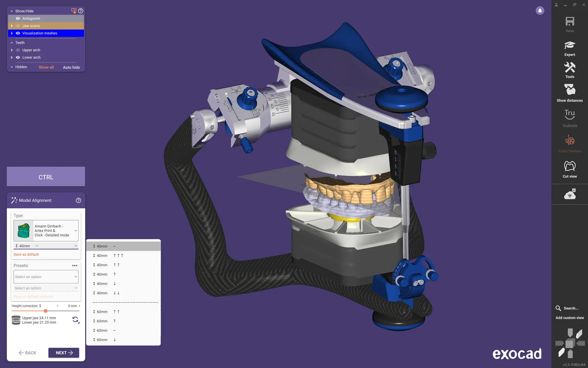Click Show all hidden items

click(46, 67)
